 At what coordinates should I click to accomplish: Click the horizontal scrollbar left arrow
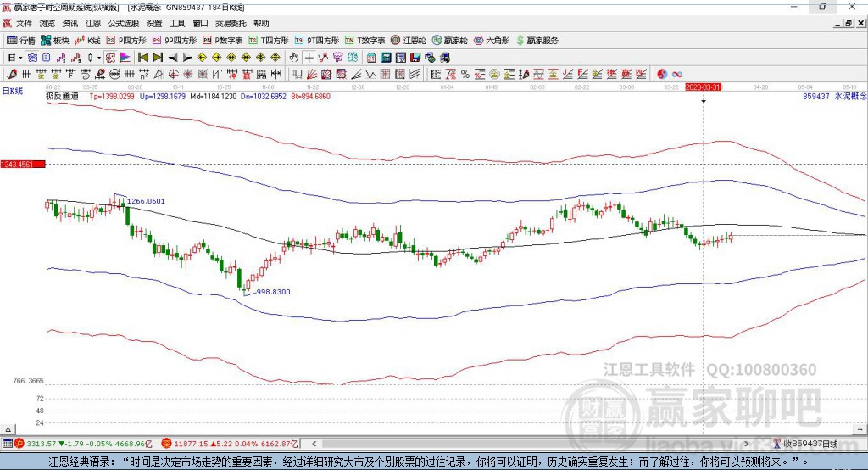click(x=314, y=444)
